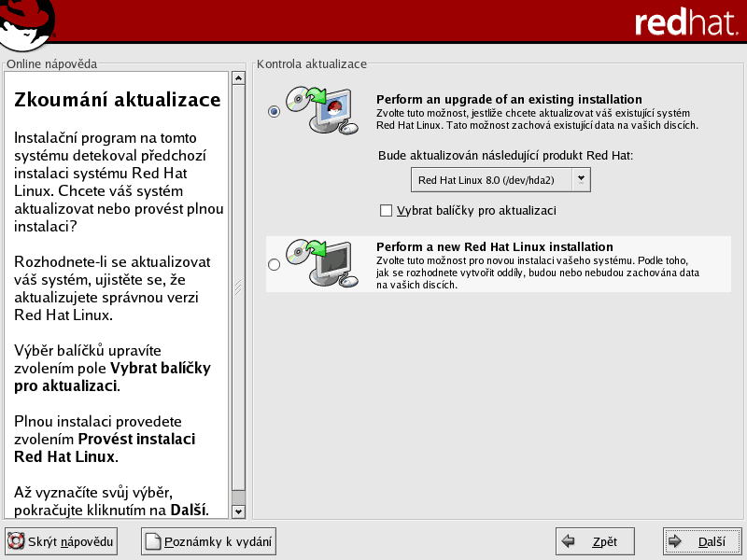Click the 'Bude aktualizován následující produkt Red Hat:' label
This screenshot has height=560, width=747.
(505, 156)
